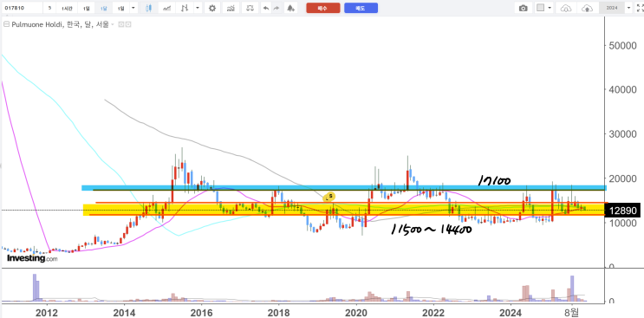The image size is (644, 318).
Task: Open the layout dropdown arrow beside the square
Action: pos(550,8)
